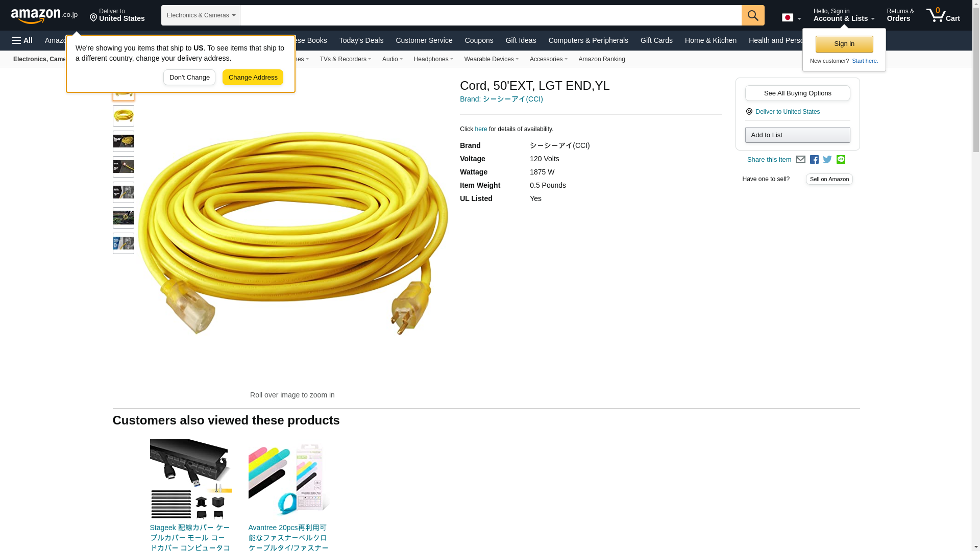Screen dimensions: 980x551
Task: Share this item on Facebook
Action: point(814,160)
